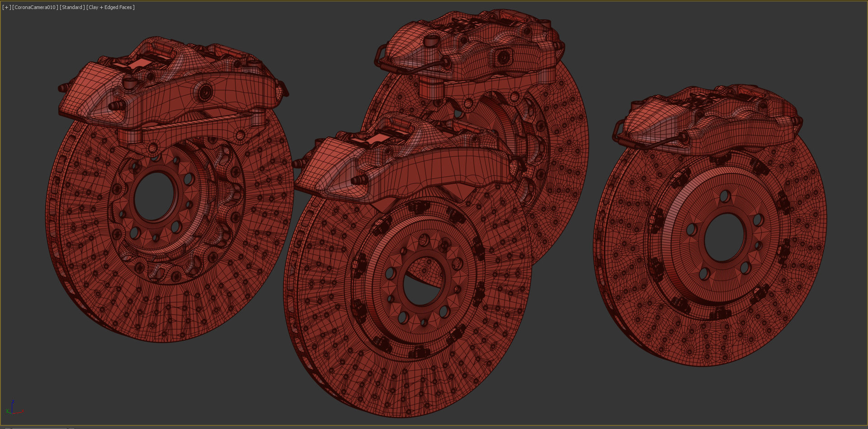Image resolution: width=868 pixels, height=429 pixels.
Task: Open the CoronaCamera010 point-of-view menu
Action: tap(35, 7)
